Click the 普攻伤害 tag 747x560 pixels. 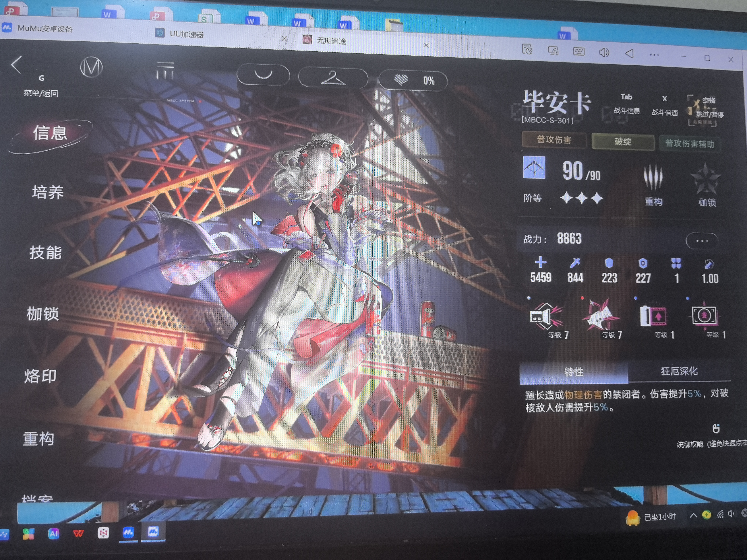click(554, 140)
